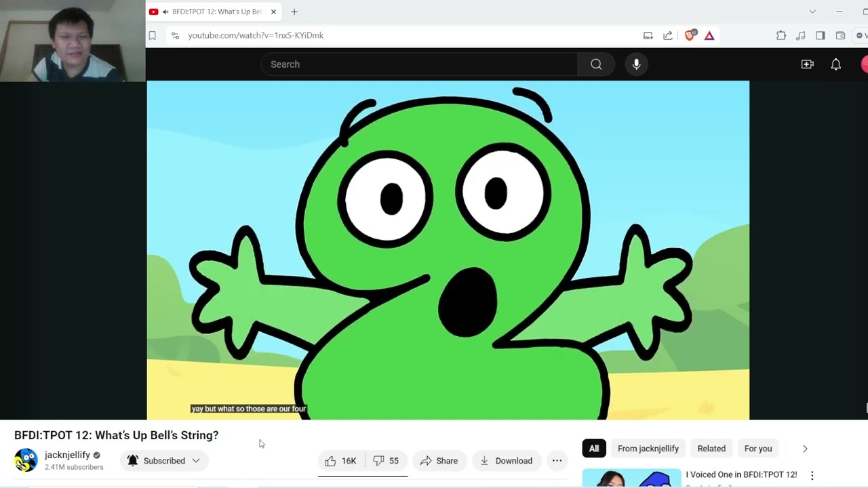Open options for I Voiced One video
This screenshot has height=488, width=868.
pos(812,476)
